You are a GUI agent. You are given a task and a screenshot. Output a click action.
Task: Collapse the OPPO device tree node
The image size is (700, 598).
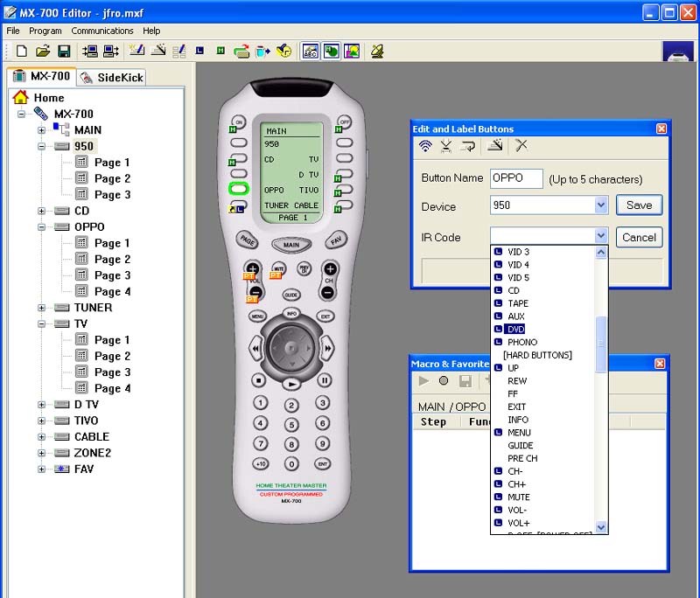[41, 227]
